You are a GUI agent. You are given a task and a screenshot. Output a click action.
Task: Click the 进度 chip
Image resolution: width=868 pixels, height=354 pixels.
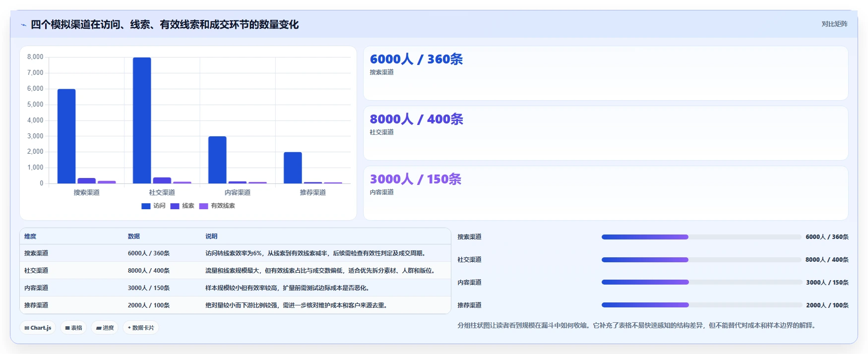pyautogui.click(x=105, y=328)
